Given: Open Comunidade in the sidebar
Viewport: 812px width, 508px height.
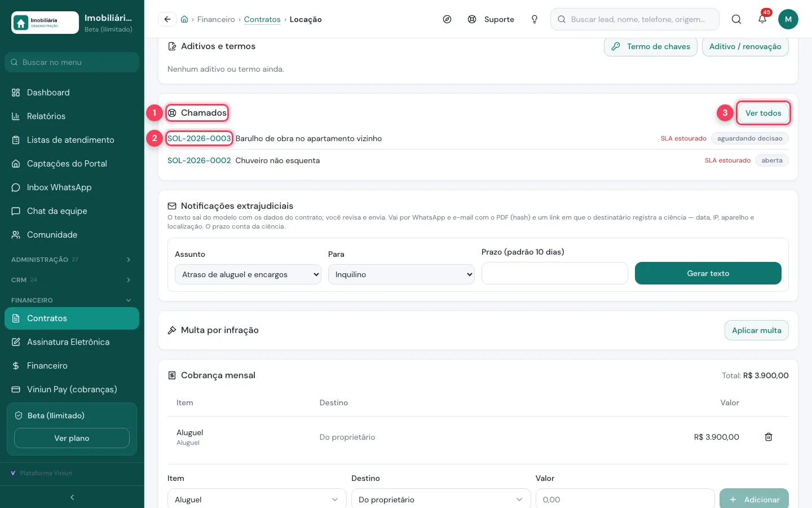Looking at the screenshot, I should (x=72, y=235).
